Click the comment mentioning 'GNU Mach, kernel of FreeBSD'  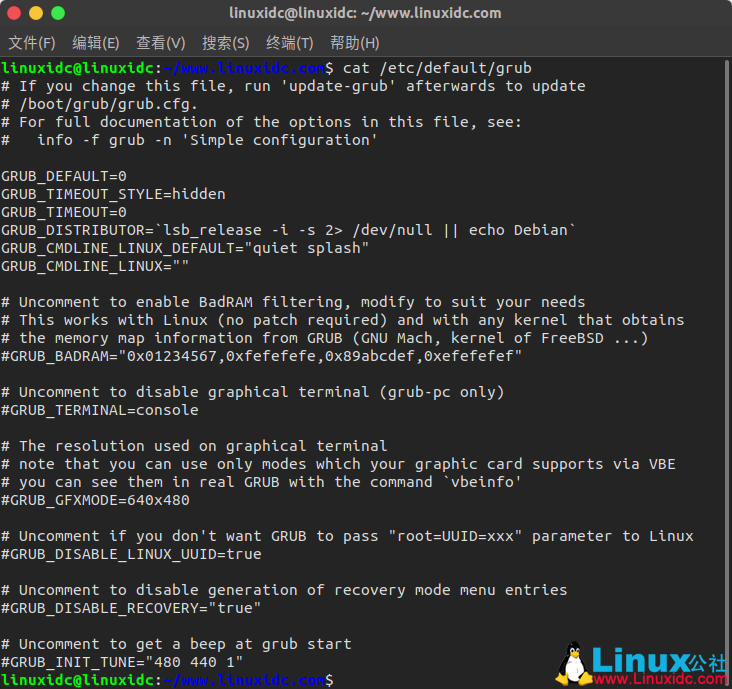tap(324, 338)
